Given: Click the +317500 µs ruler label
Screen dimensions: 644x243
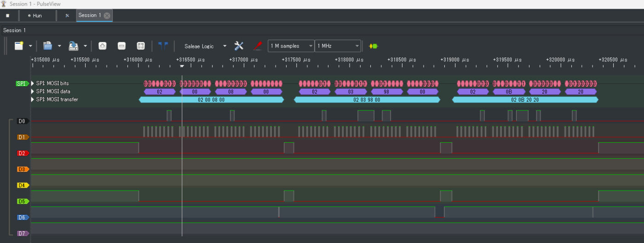Looking at the screenshot, I should (x=296, y=60).
